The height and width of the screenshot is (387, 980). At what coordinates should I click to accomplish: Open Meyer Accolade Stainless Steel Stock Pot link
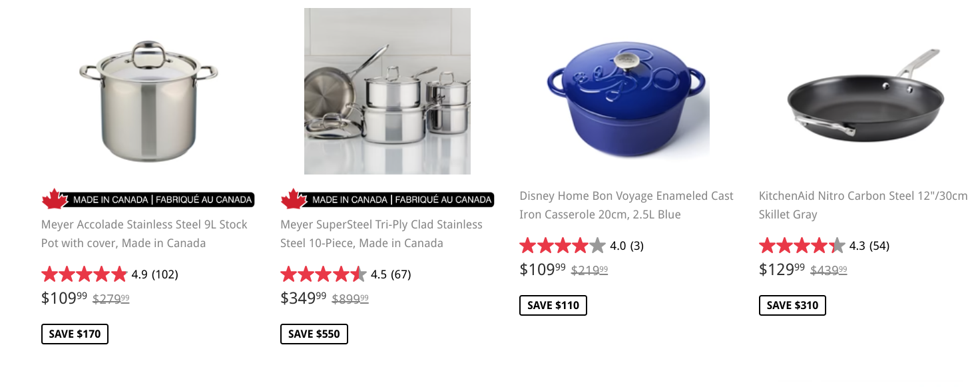point(144,234)
